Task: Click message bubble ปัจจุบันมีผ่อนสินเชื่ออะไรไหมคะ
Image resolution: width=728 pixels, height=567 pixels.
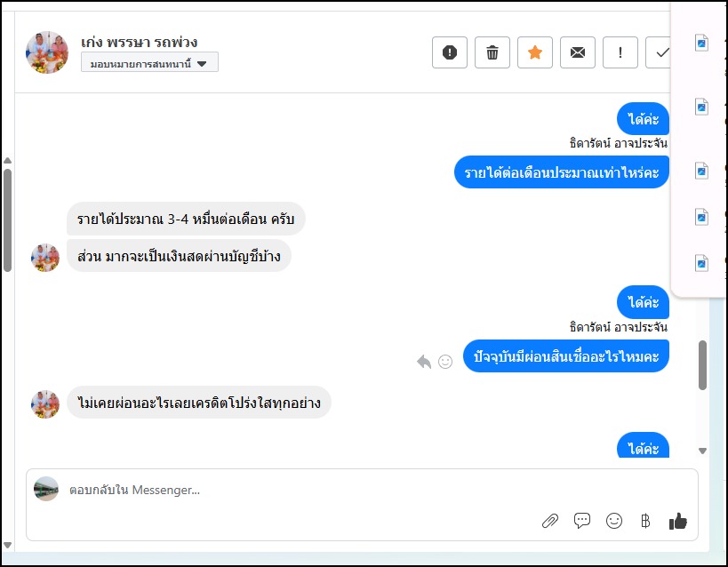Action: pos(566,356)
